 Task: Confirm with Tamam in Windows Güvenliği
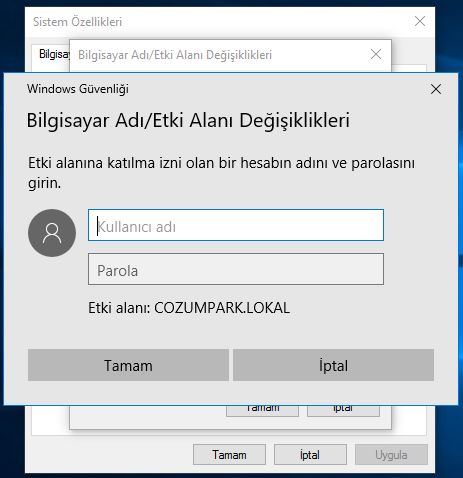(128, 365)
